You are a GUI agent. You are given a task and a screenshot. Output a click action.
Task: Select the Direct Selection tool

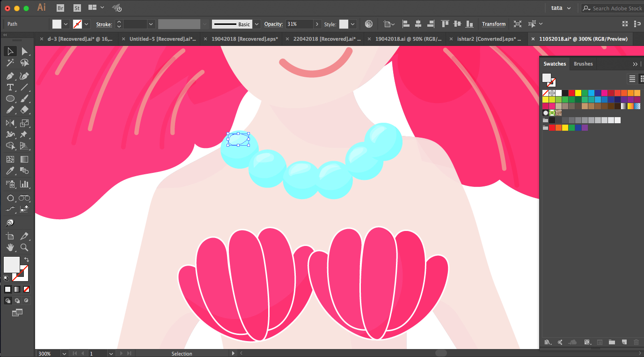point(25,51)
